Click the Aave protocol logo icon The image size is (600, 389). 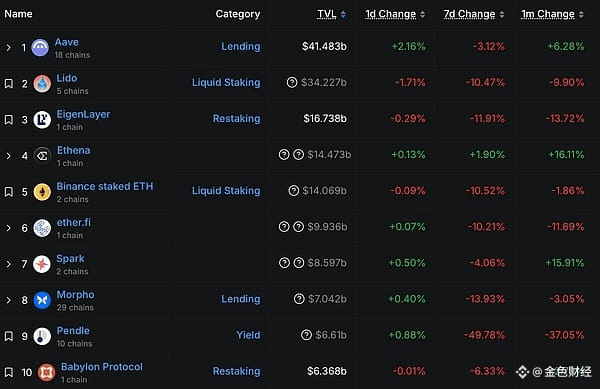tap(40, 47)
